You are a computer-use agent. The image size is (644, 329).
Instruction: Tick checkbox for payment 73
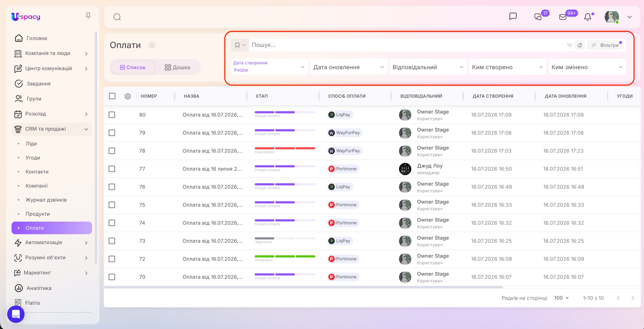(112, 241)
